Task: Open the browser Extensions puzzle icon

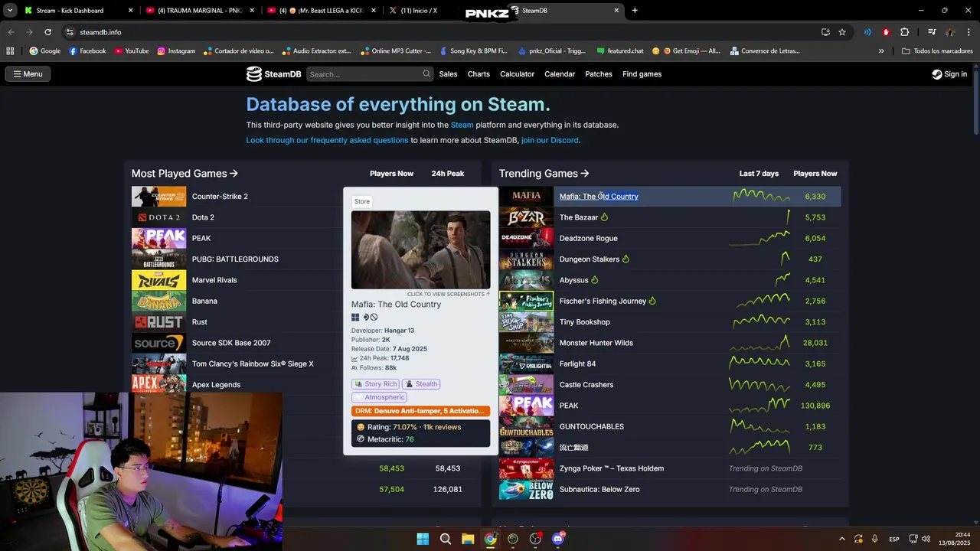Action: click(904, 32)
